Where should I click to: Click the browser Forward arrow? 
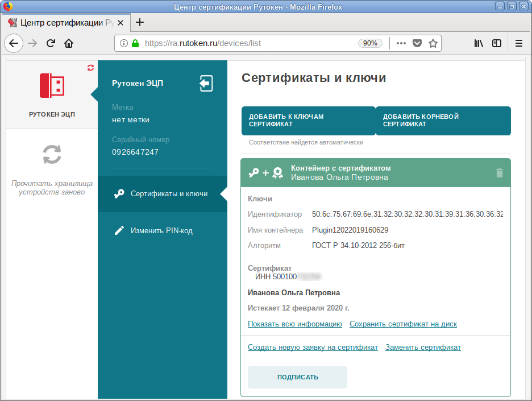click(32, 43)
